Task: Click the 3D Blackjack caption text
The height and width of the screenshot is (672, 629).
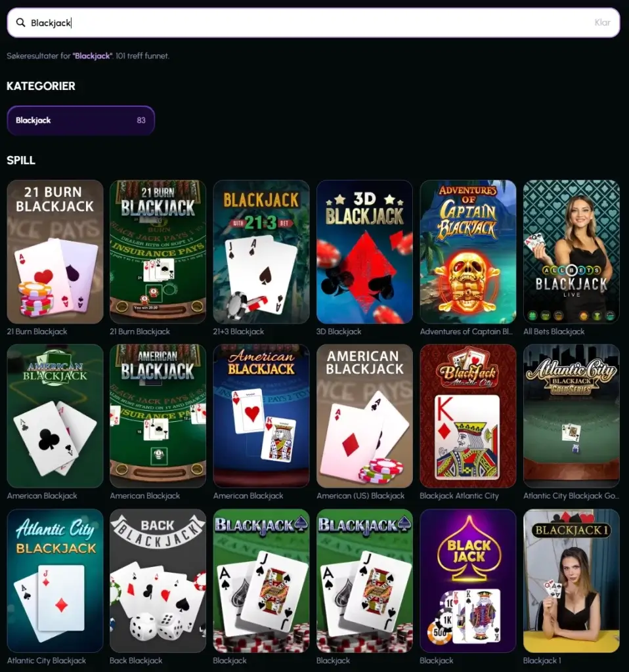Action: pyautogui.click(x=339, y=331)
